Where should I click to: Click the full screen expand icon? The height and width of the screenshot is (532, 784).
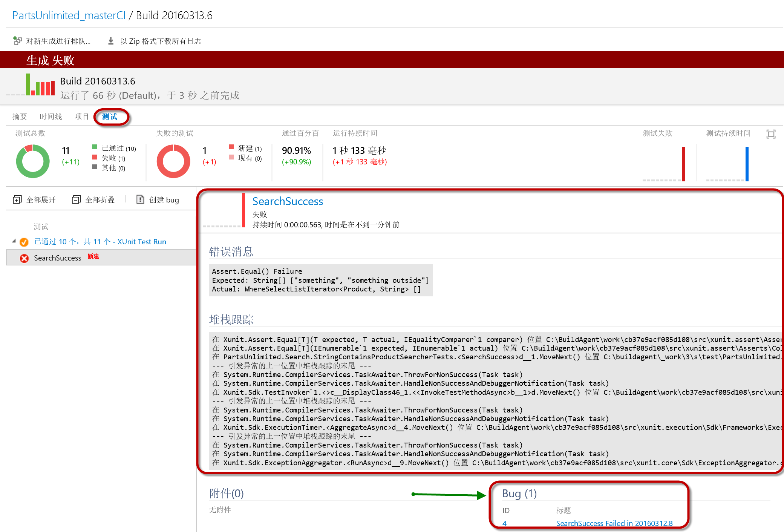click(771, 134)
